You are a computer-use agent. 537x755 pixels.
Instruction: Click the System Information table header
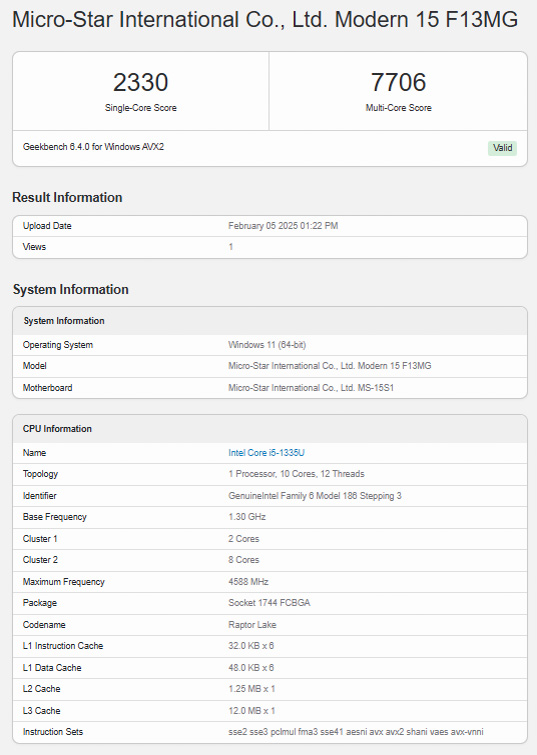click(270, 321)
